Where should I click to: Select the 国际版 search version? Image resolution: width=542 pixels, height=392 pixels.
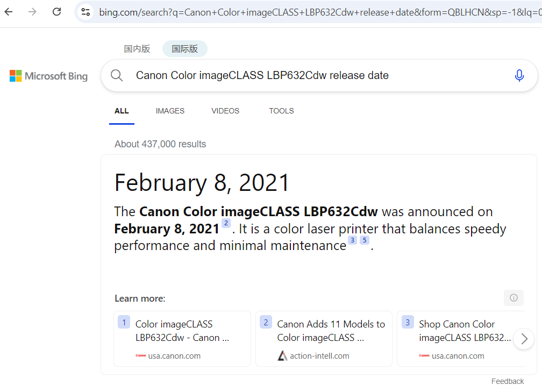point(185,49)
